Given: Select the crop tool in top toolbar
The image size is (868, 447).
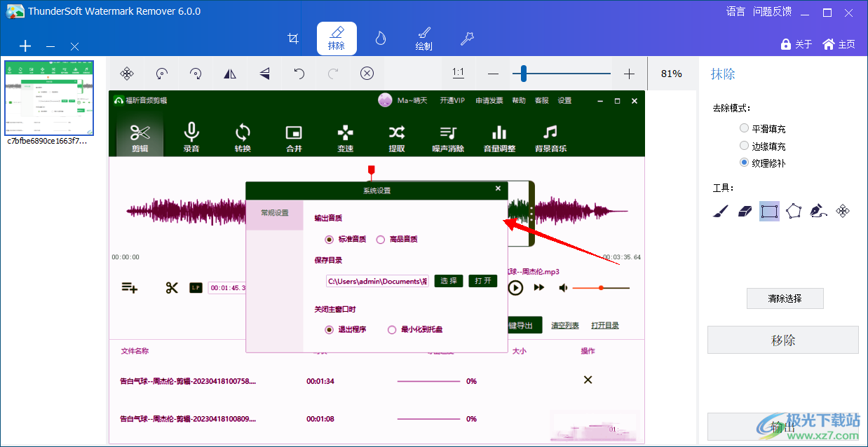Looking at the screenshot, I should tap(294, 39).
